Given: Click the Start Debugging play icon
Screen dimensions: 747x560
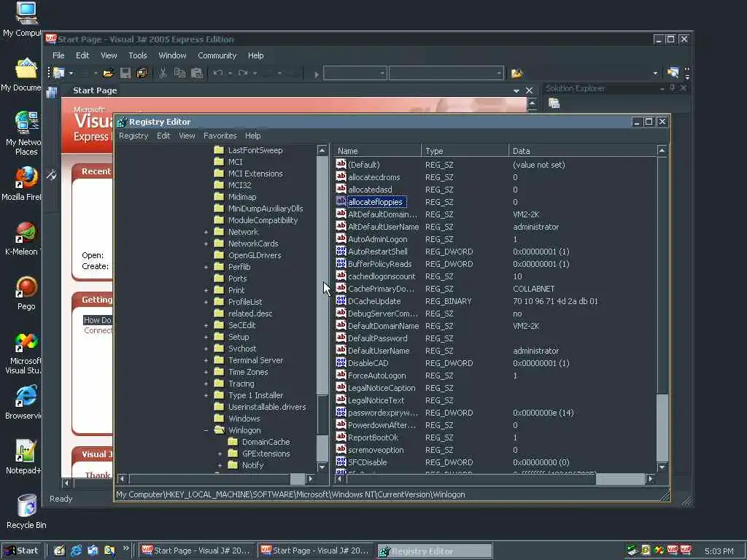Looking at the screenshot, I should (x=317, y=74).
